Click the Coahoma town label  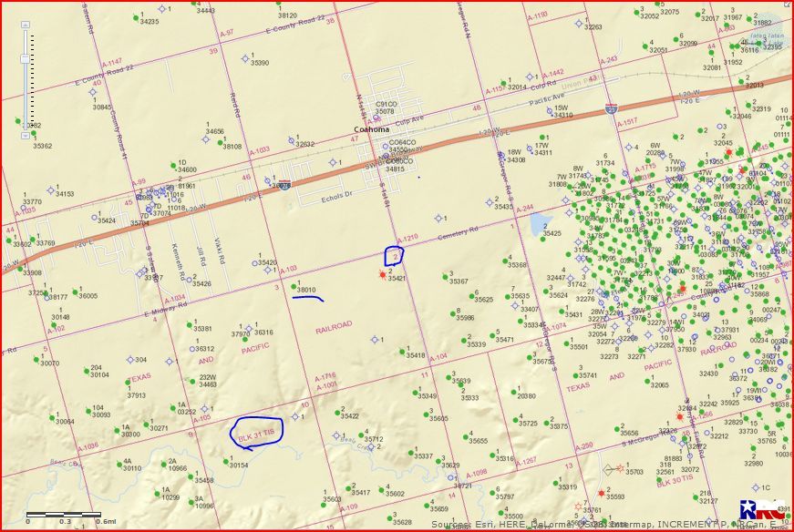(371, 129)
